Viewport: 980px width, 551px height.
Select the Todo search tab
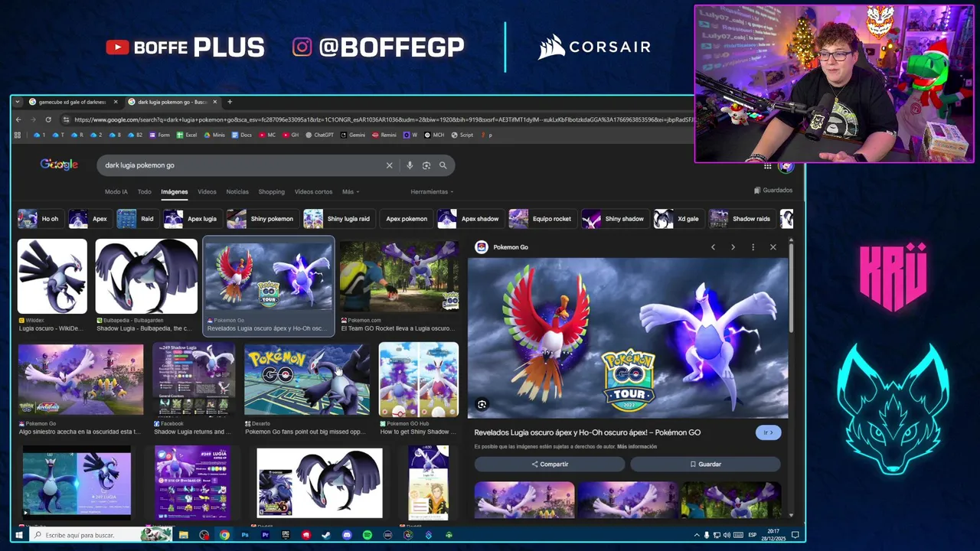point(144,191)
